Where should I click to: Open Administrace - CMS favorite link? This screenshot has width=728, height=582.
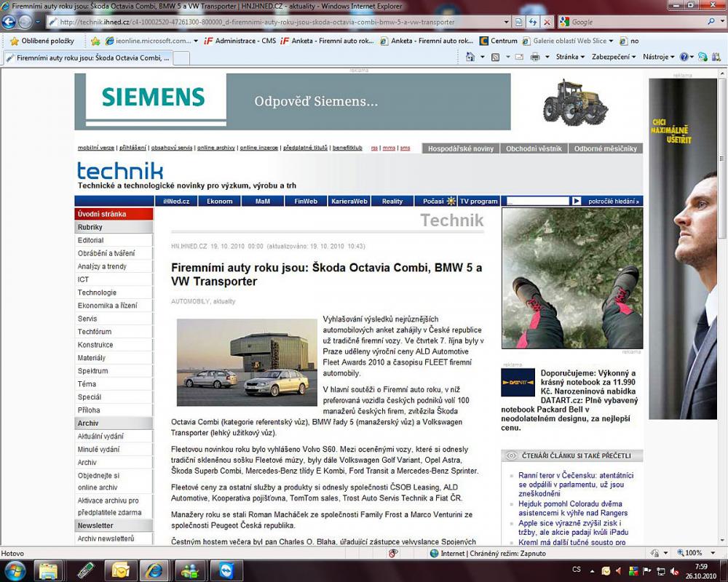point(240,41)
